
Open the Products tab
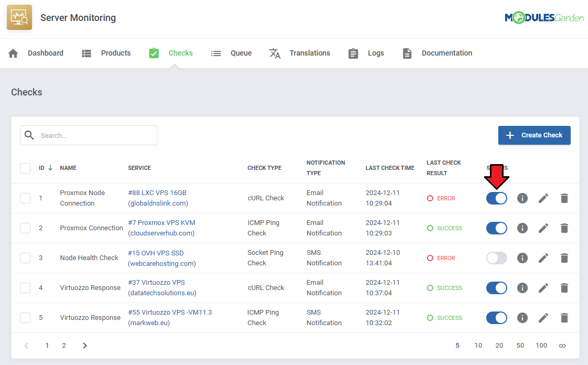(x=116, y=53)
